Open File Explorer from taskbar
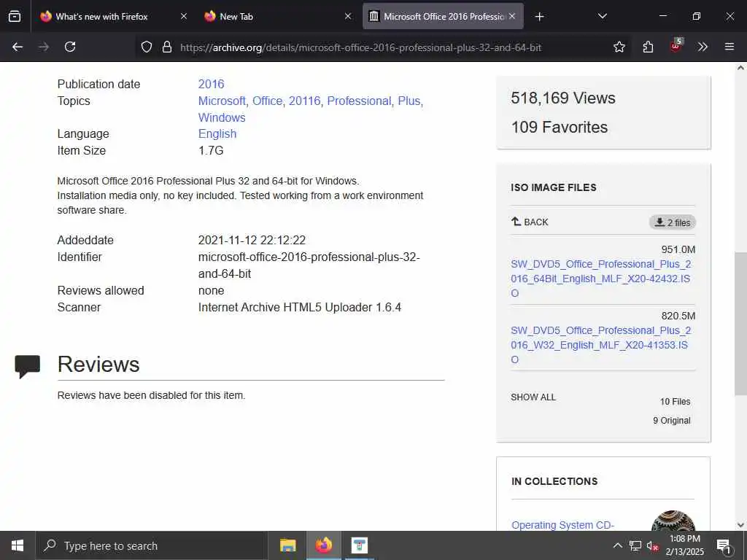Viewport: 747px width, 560px height. (x=287, y=545)
